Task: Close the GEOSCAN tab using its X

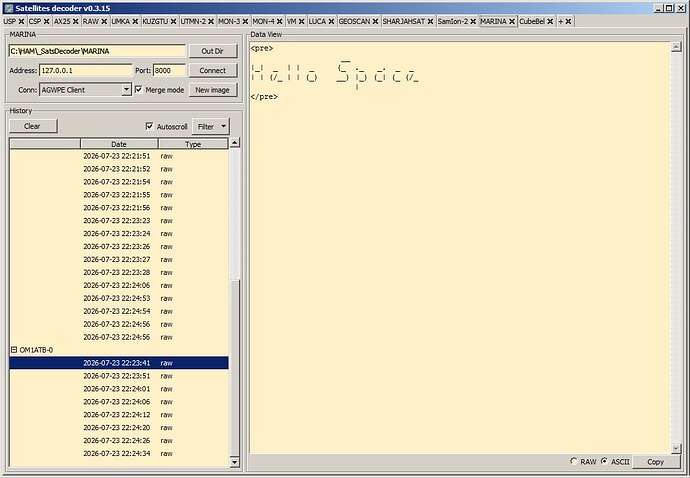Action: coord(375,21)
